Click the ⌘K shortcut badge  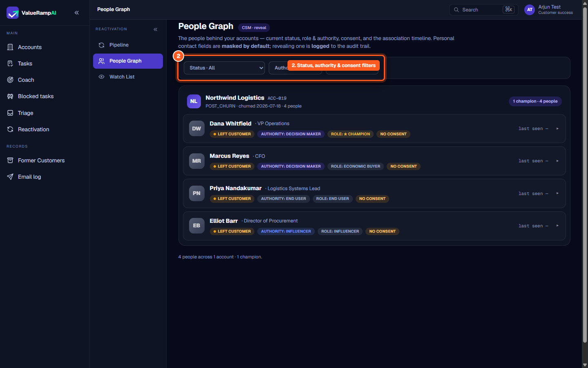(508, 9)
